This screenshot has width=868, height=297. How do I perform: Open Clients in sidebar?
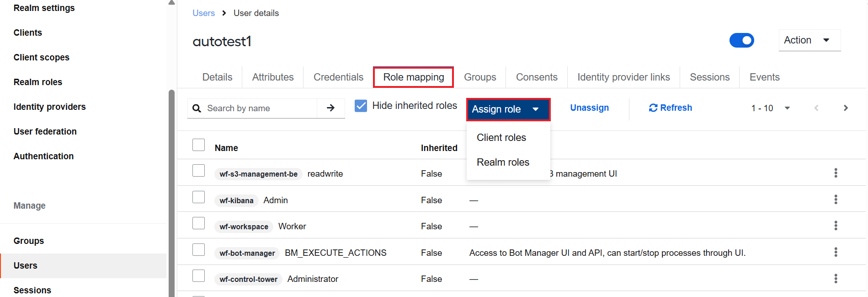pos(28,32)
